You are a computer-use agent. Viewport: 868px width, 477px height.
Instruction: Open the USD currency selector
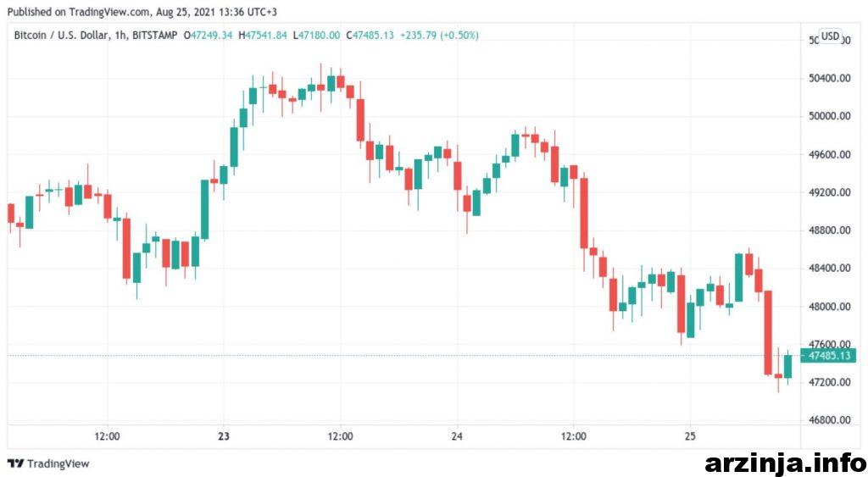pyautogui.click(x=830, y=36)
